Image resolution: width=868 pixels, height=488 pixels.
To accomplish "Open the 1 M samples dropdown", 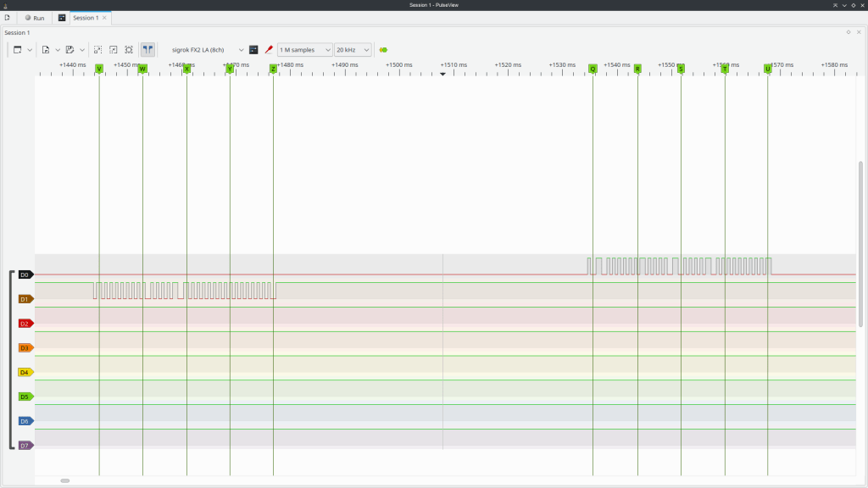I will pyautogui.click(x=304, y=50).
